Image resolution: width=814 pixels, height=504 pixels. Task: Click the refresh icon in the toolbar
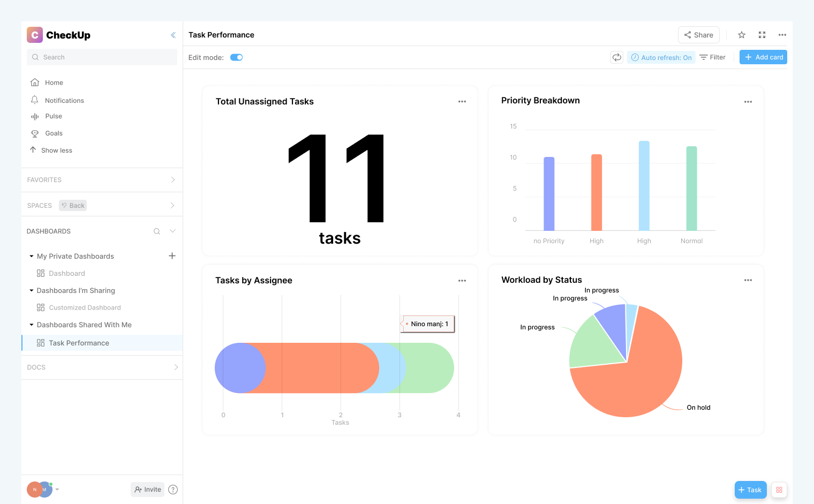click(x=616, y=57)
